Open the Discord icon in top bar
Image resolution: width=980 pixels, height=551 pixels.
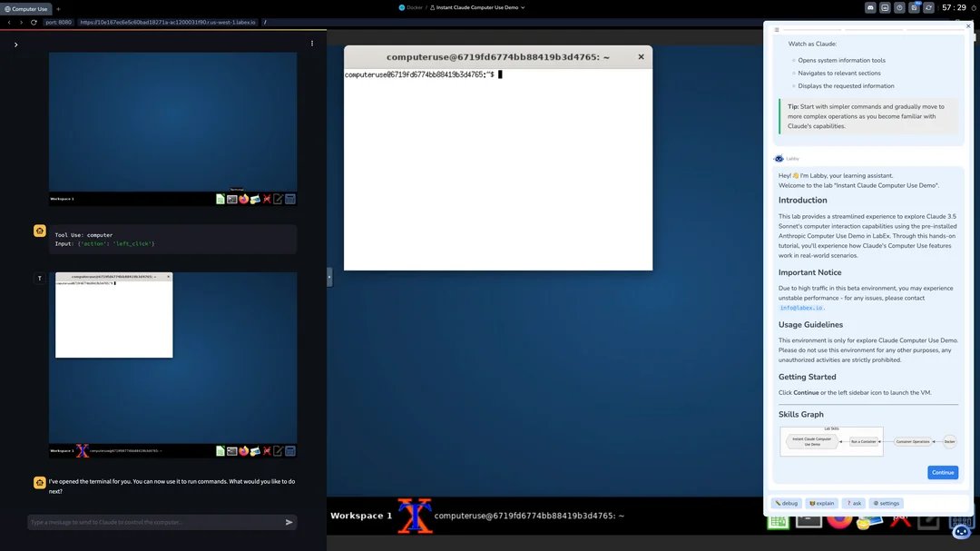pyautogui.click(x=870, y=7)
